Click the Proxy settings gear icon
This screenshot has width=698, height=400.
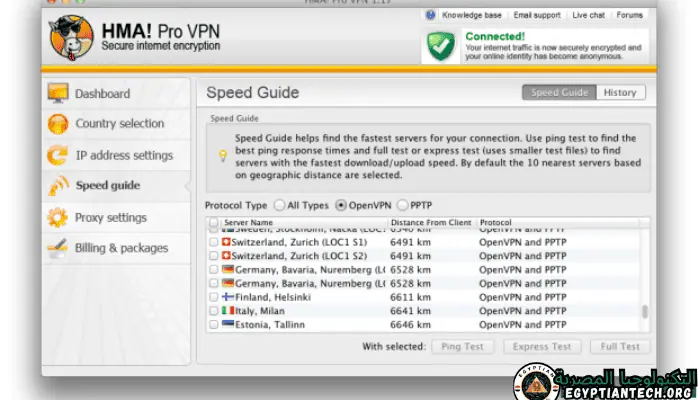tap(58, 217)
